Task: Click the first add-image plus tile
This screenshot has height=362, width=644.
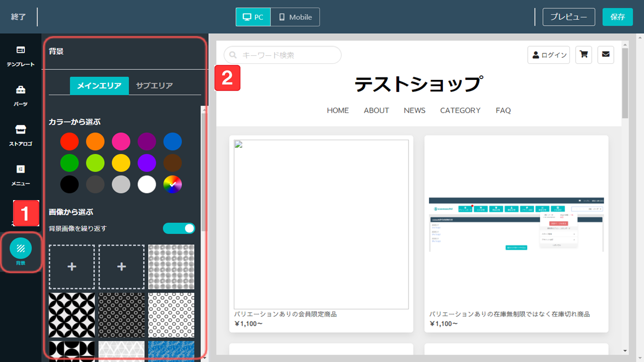Action: (71, 267)
